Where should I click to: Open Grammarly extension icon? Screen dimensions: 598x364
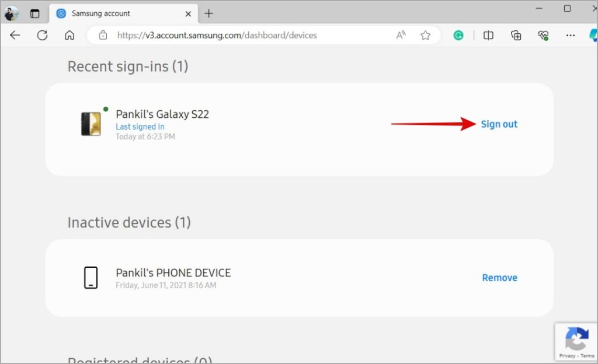458,36
